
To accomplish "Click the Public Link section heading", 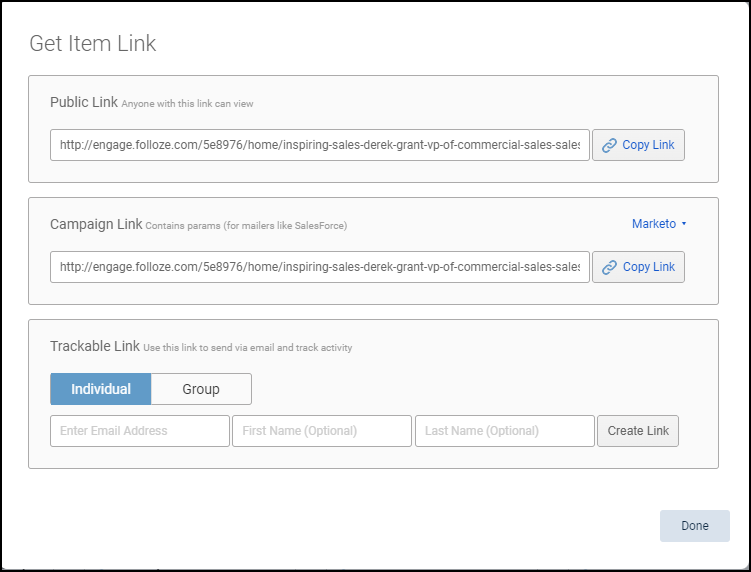I will (x=84, y=102).
